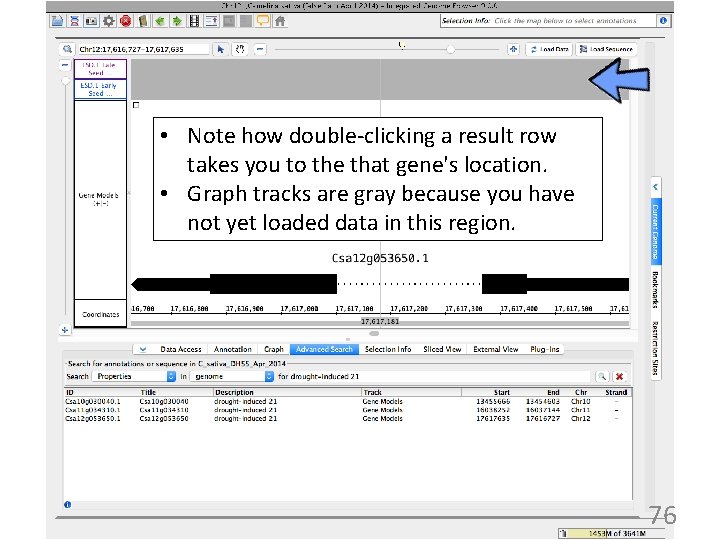Screen dimensions: 720x540
Task: Collapse right panel with chevron arrow
Action: click(655, 187)
